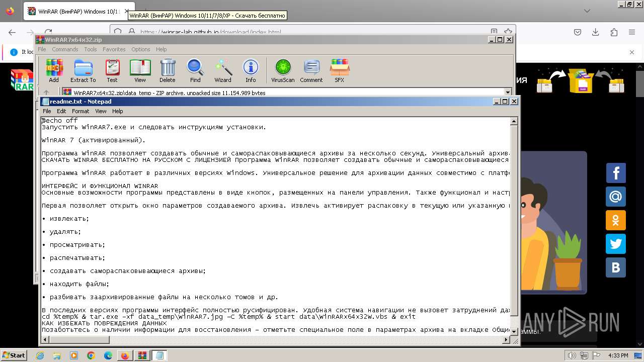Click the Extract To icon in WinRAR

point(83,71)
